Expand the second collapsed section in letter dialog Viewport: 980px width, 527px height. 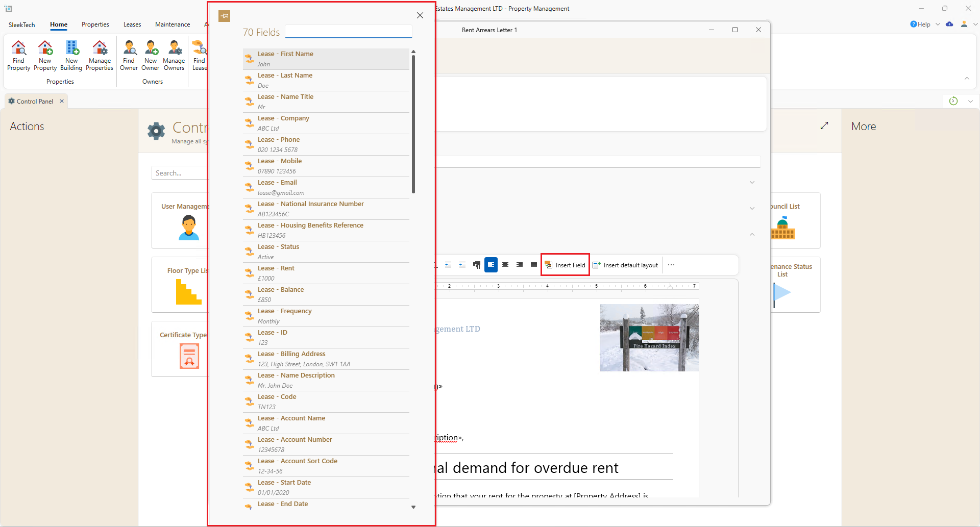coord(752,208)
